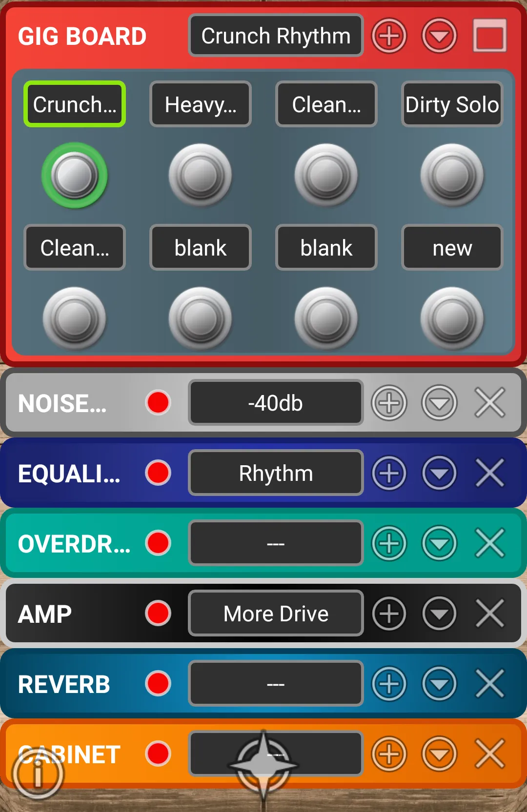527x812 pixels.
Task: Open the Noise gate -40db preset field
Action: tap(276, 403)
